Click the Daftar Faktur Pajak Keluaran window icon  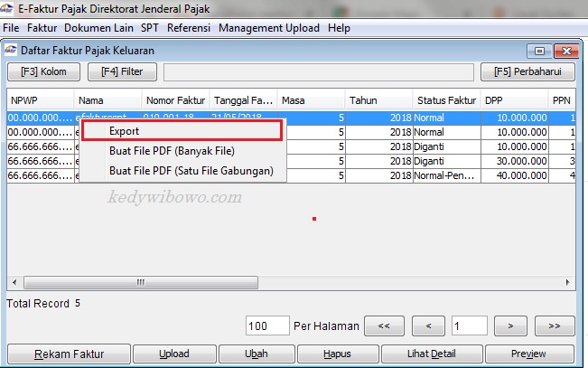(11, 50)
